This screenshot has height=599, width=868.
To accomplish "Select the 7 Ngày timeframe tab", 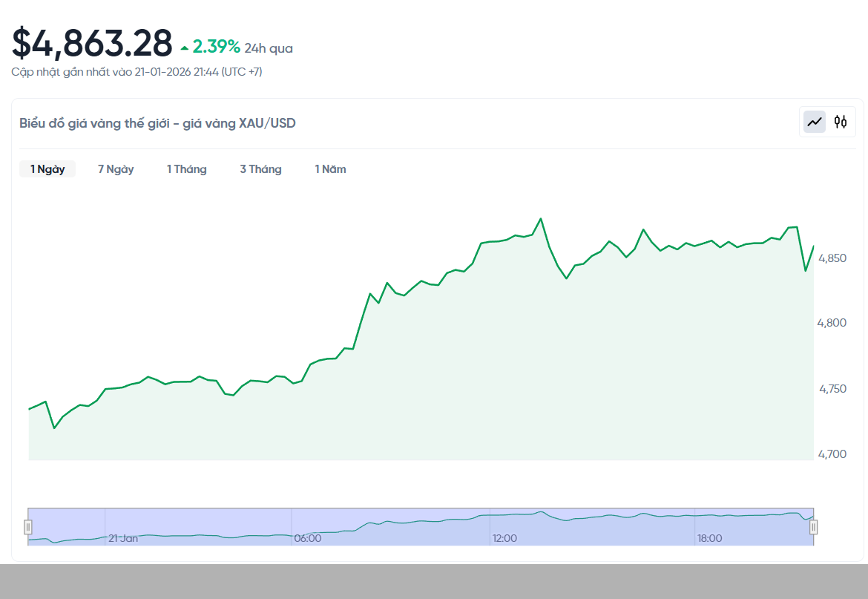I will [x=116, y=169].
